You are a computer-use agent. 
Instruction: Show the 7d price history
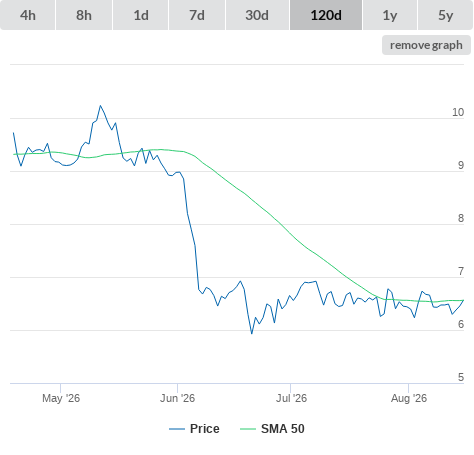pos(197,15)
